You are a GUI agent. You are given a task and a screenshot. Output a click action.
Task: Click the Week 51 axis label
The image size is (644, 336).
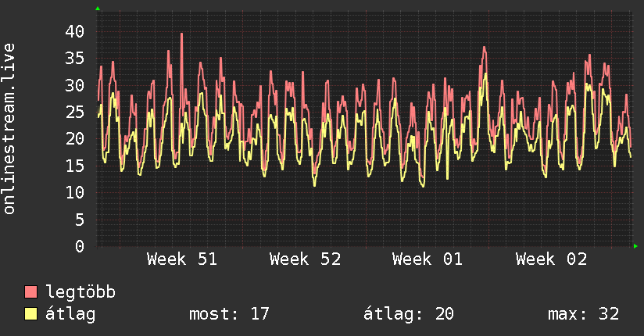click(182, 259)
